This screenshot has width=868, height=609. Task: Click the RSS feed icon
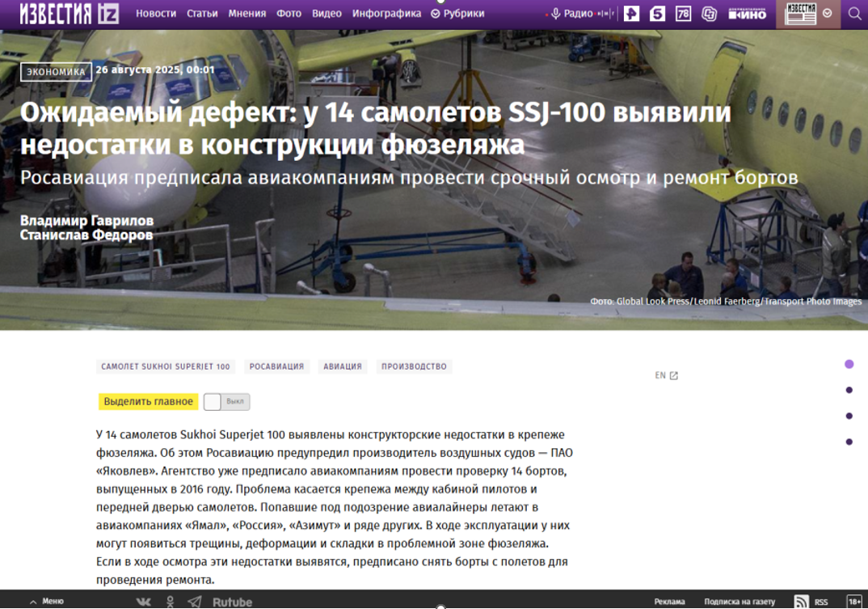(x=801, y=602)
